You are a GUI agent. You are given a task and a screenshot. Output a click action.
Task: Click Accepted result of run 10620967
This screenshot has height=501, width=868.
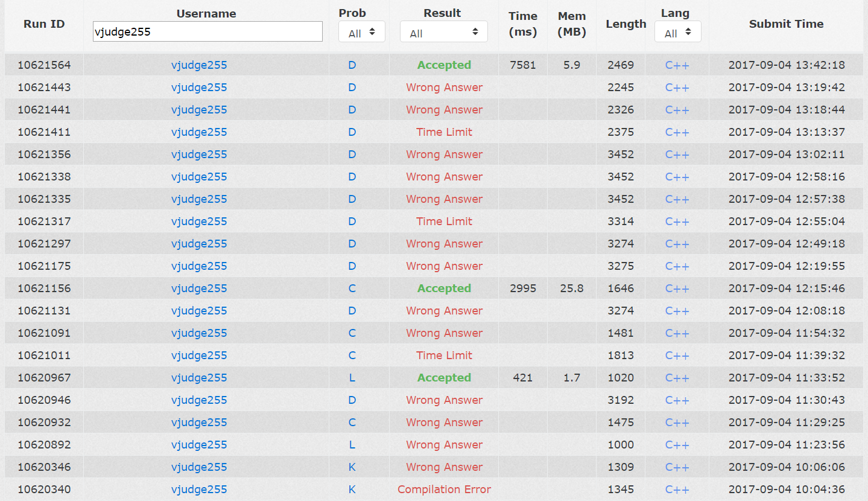tap(444, 378)
